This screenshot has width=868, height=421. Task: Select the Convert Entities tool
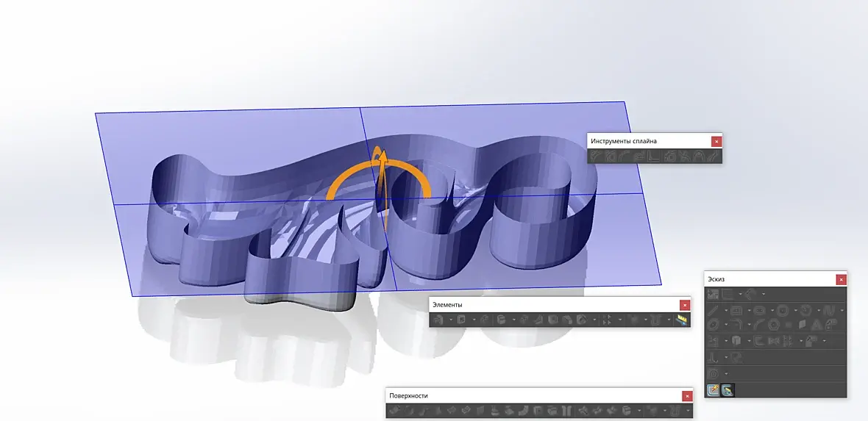click(736, 341)
